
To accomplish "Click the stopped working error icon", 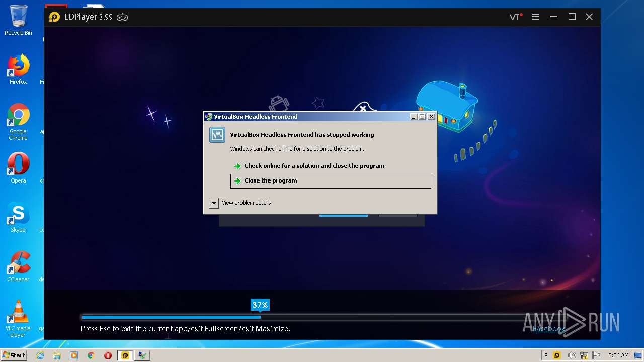I will click(x=217, y=135).
